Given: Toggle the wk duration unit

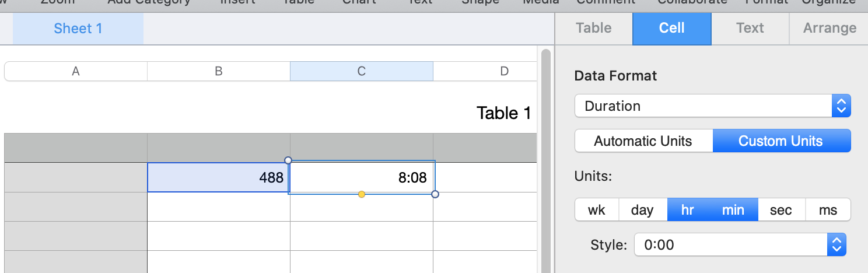Looking at the screenshot, I should pyautogui.click(x=596, y=210).
